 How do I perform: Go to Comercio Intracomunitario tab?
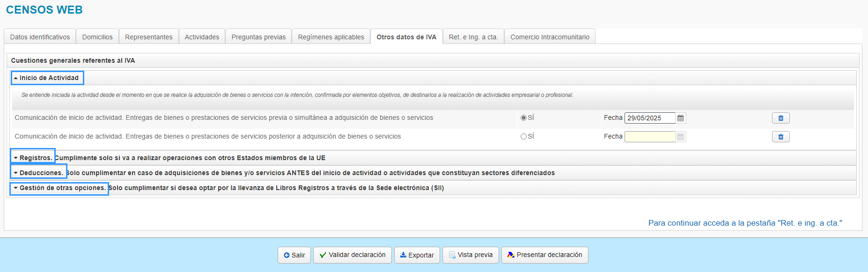[550, 37]
